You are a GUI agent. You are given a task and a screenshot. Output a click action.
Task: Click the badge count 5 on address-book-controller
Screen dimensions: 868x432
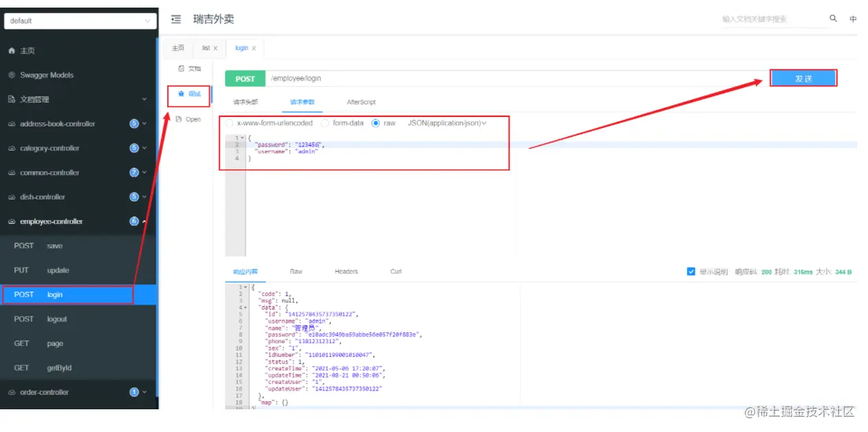point(134,124)
